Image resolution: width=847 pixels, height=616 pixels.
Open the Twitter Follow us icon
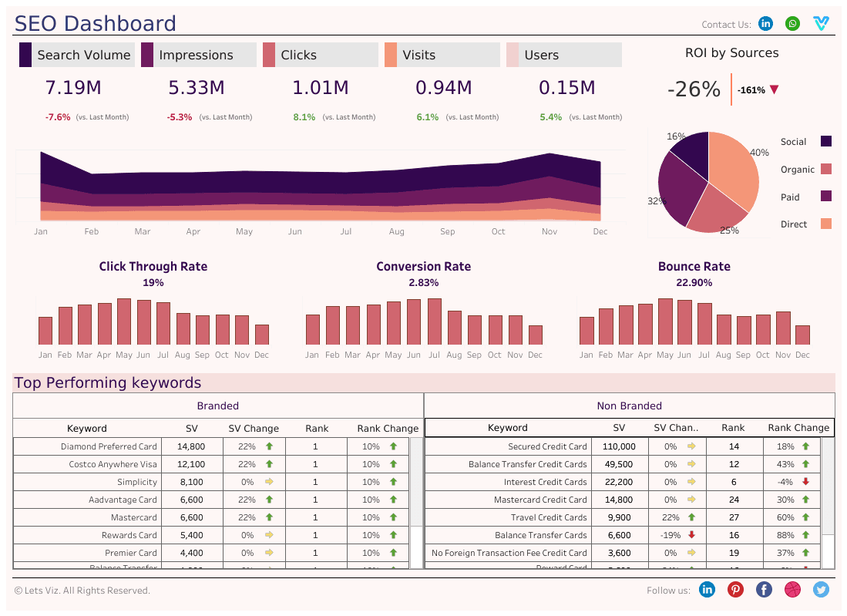point(821,589)
